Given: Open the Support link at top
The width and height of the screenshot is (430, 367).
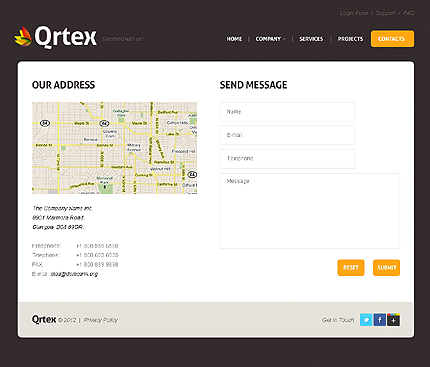Looking at the screenshot, I should (x=385, y=13).
